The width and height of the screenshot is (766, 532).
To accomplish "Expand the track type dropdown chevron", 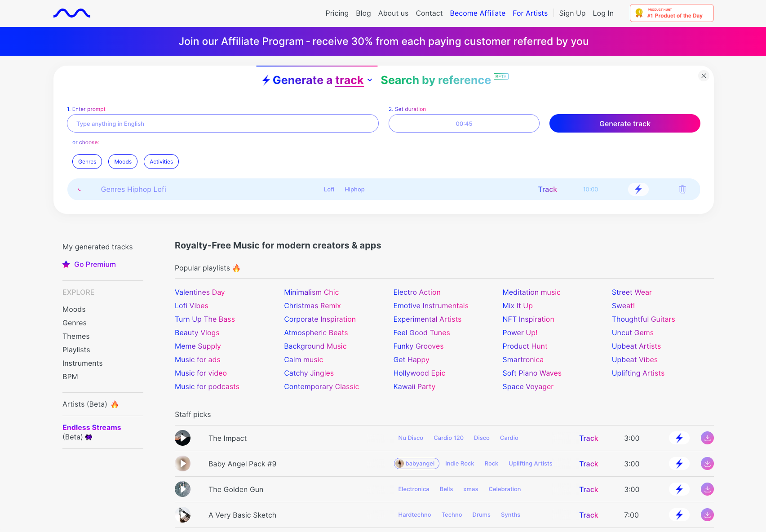I will (x=370, y=80).
